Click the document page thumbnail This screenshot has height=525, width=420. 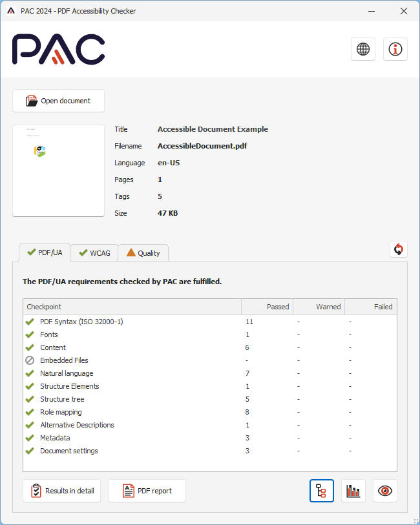[58, 170]
